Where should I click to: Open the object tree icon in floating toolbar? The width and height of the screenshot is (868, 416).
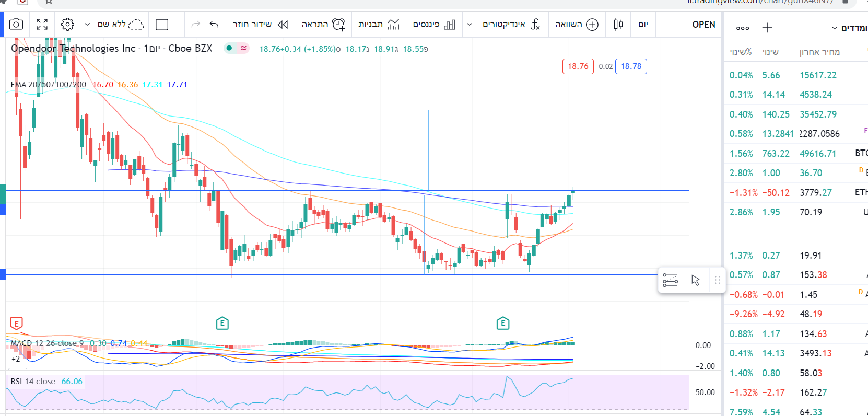click(x=670, y=280)
